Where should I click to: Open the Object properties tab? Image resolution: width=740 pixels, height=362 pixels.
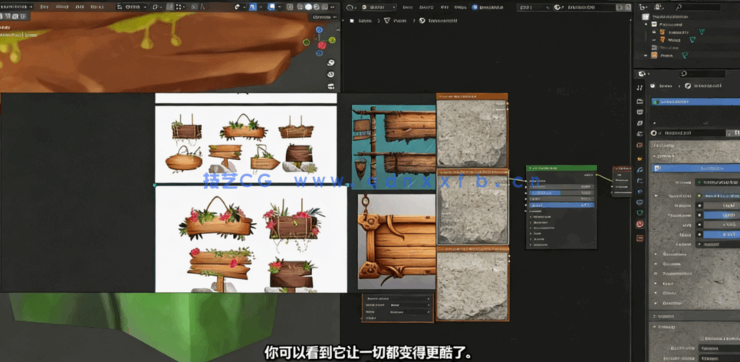pos(639,159)
